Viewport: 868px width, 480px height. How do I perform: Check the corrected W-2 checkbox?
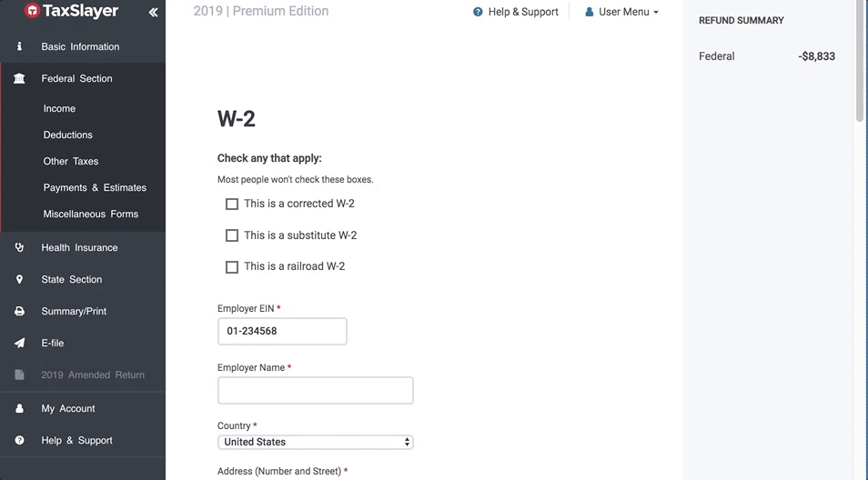tap(232, 205)
